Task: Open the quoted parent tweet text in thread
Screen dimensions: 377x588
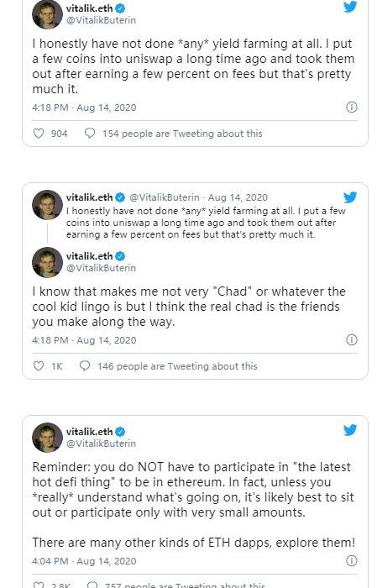Action: tap(206, 223)
